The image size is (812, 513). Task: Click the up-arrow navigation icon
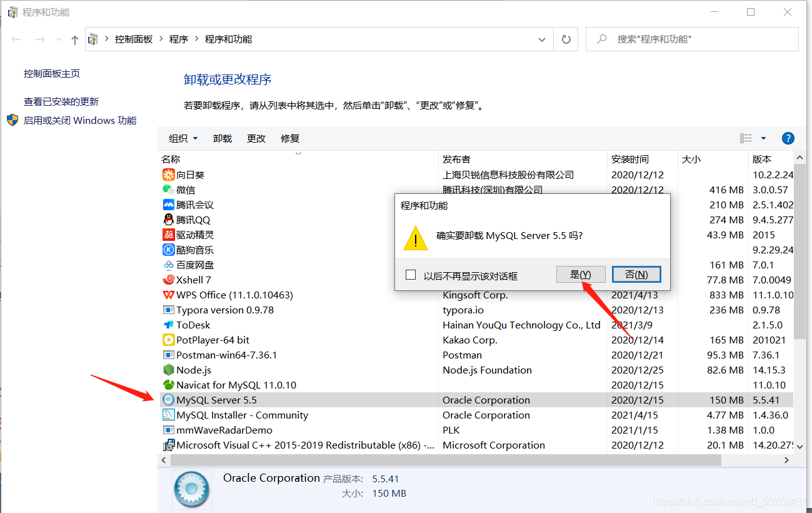pyautogui.click(x=75, y=39)
